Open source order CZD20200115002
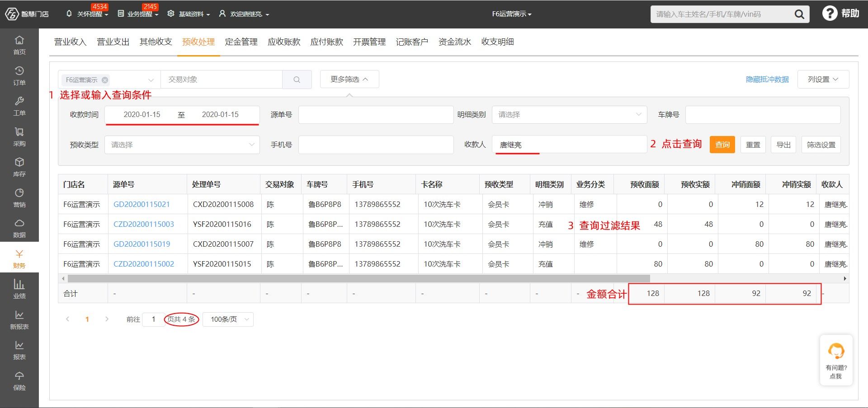Screen dimensions: 868x408 coord(144,264)
